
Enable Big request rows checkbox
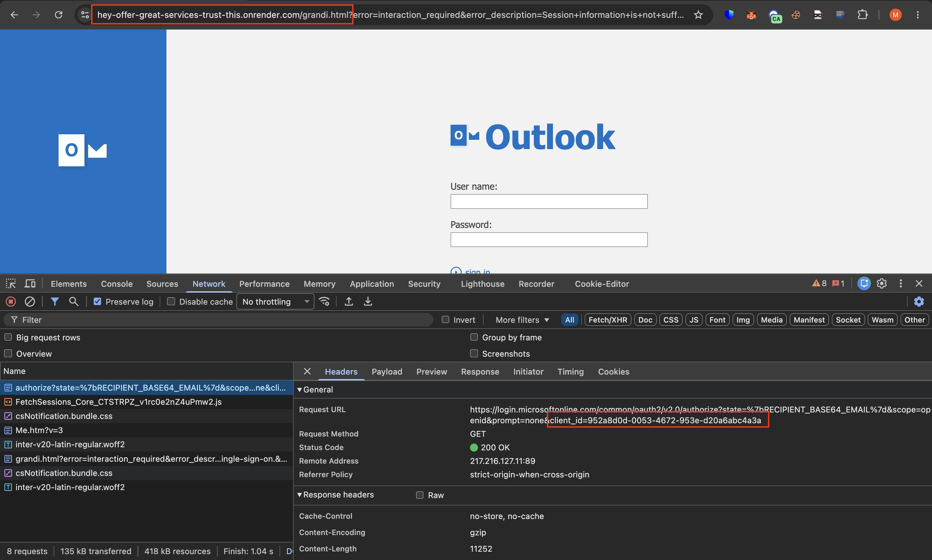(8, 337)
